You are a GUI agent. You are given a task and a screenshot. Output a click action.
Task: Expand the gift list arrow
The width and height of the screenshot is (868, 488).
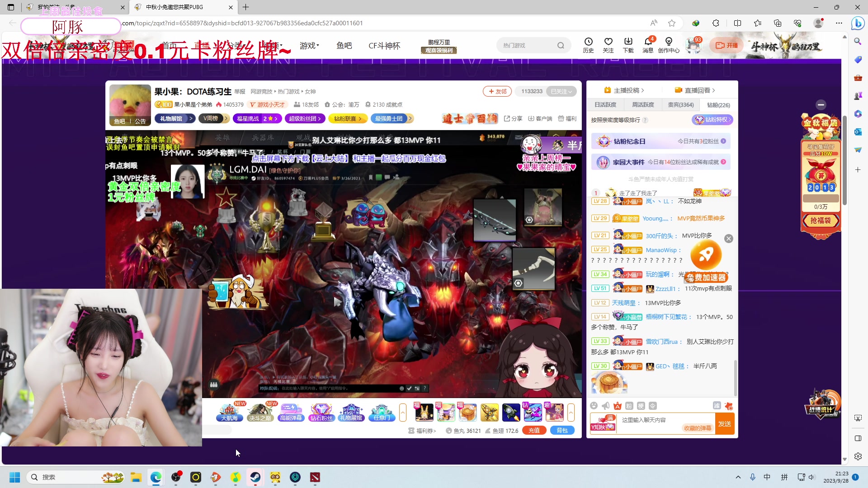(571, 412)
